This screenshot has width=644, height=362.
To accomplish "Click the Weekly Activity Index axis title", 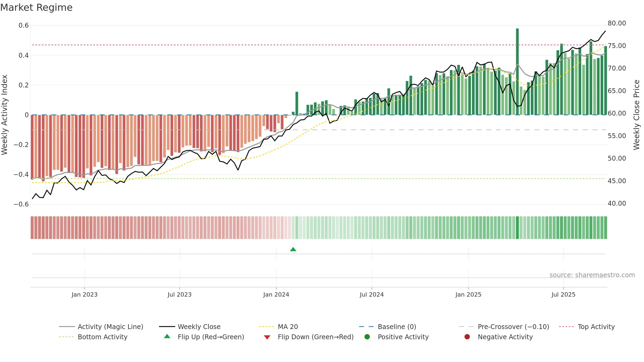I will pos(5,115).
